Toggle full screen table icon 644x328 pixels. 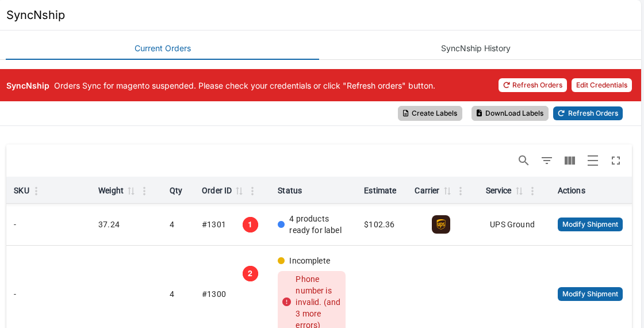(616, 161)
